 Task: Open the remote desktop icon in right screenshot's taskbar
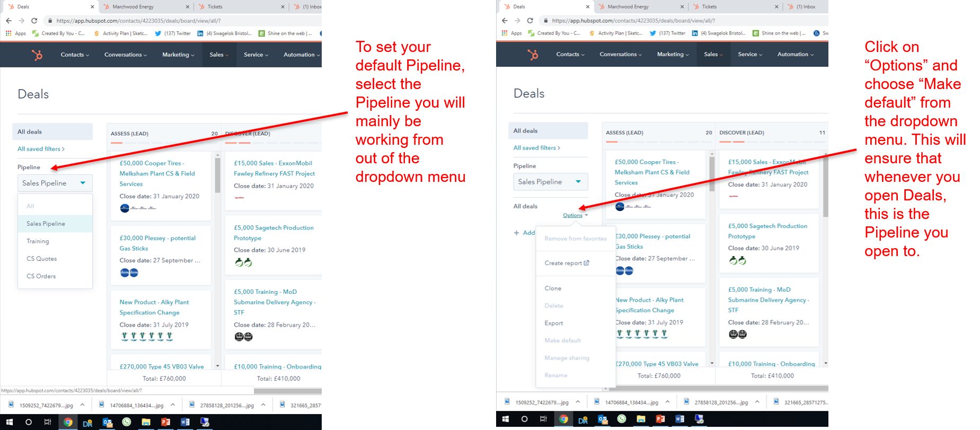tap(700, 419)
